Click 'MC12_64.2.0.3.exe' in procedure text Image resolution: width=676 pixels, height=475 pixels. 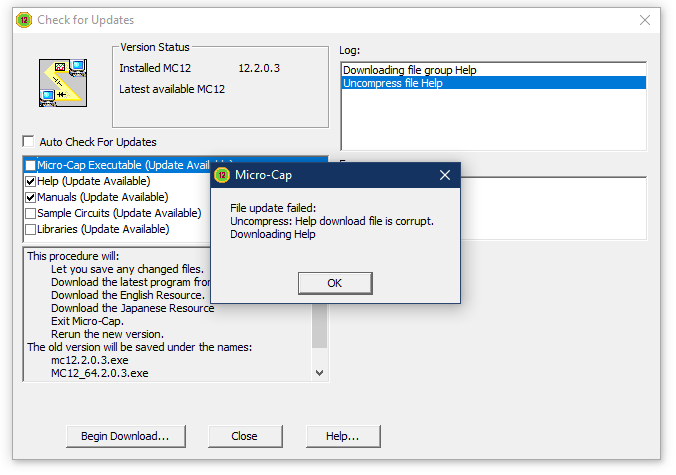tap(100, 373)
